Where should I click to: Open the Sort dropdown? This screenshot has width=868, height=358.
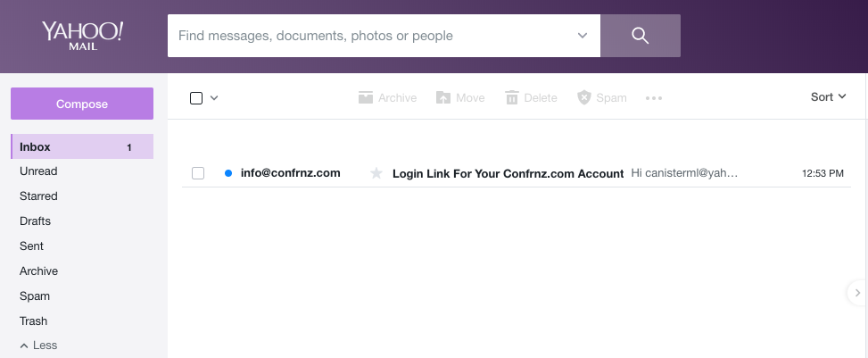(x=828, y=97)
